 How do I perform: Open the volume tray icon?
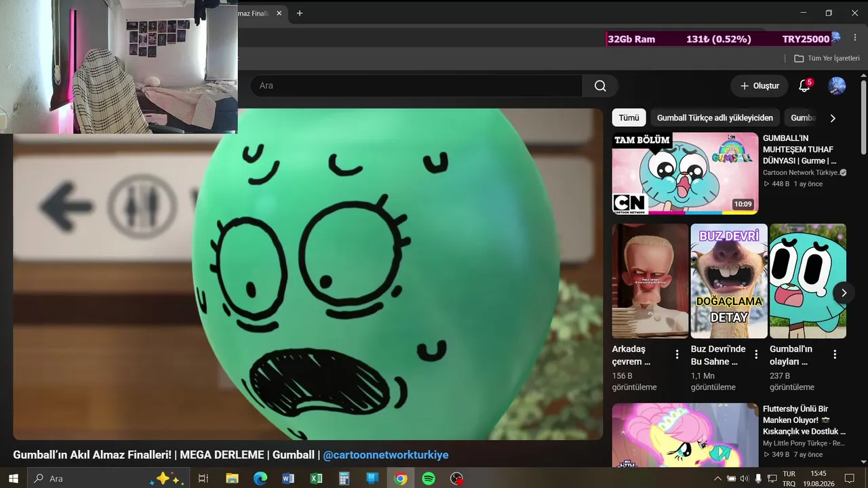point(744,479)
